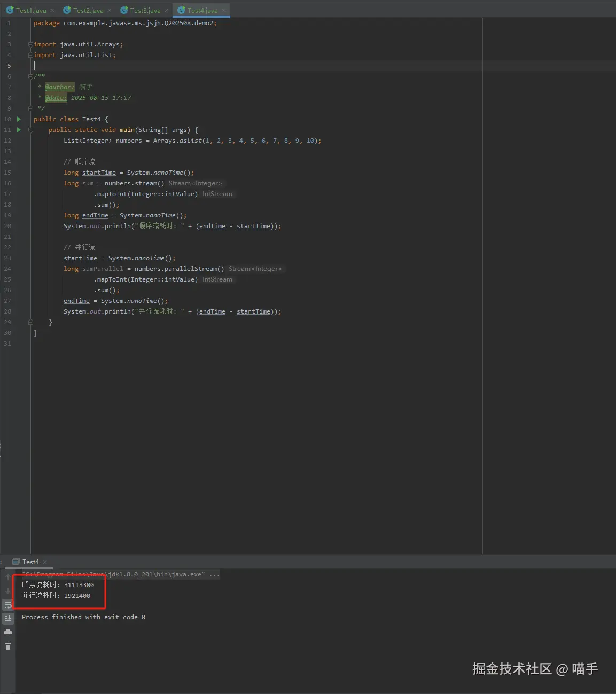Click the '并行流耗时: 1921400' console line

click(x=56, y=596)
